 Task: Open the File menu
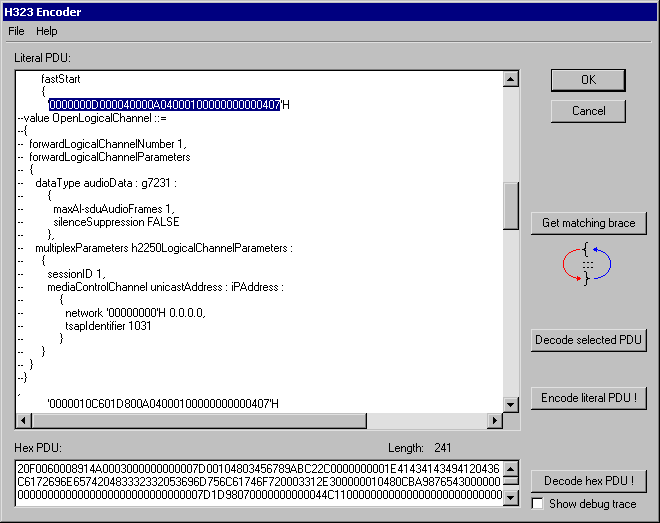[x=16, y=31]
